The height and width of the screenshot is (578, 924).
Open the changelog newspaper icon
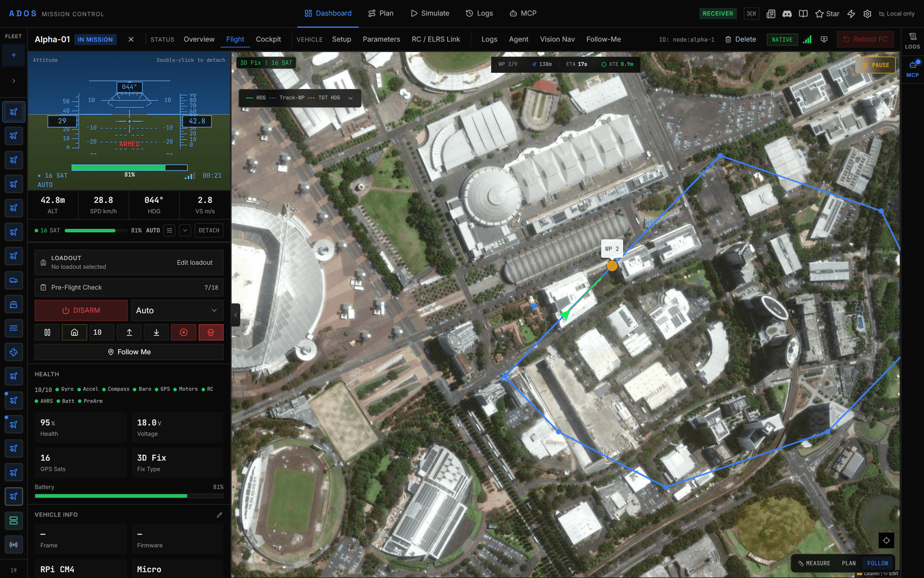point(770,14)
